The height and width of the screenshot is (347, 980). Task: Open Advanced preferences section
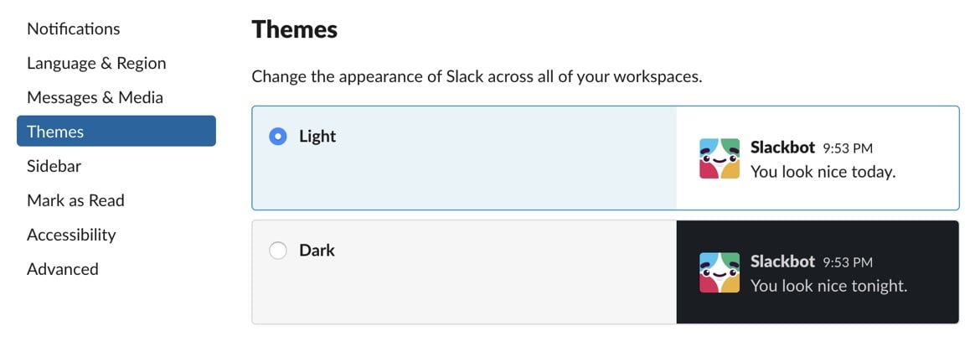[x=62, y=269]
